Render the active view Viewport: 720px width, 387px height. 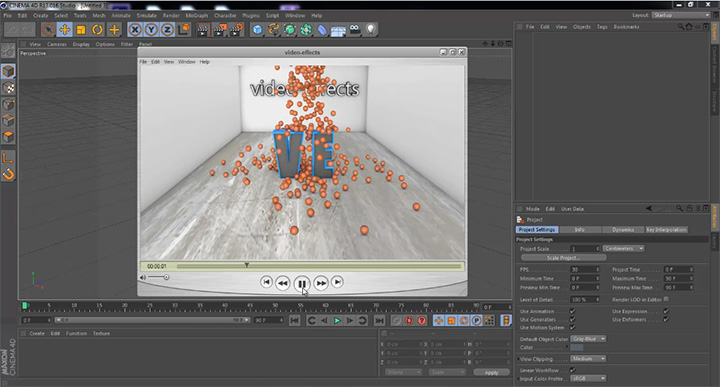pyautogui.click(x=203, y=30)
